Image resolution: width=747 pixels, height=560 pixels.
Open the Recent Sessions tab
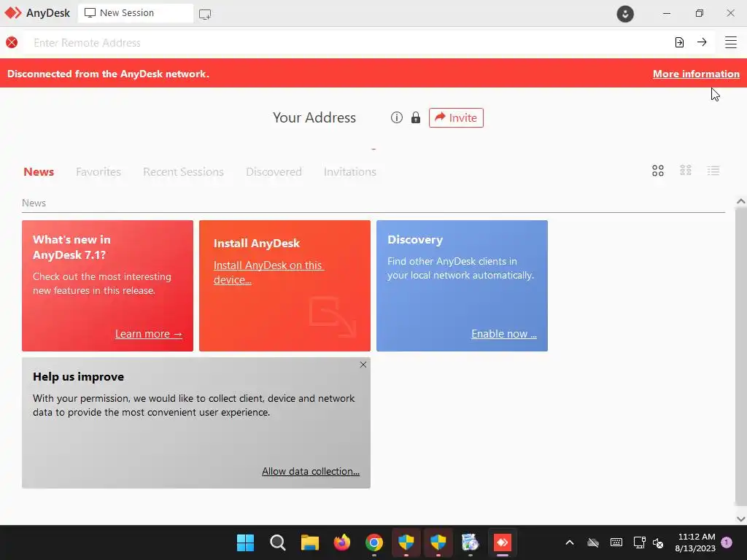(183, 171)
